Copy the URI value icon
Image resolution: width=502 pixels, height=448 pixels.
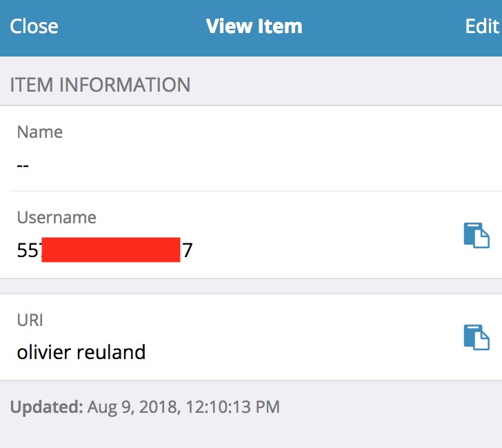pyautogui.click(x=476, y=337)
